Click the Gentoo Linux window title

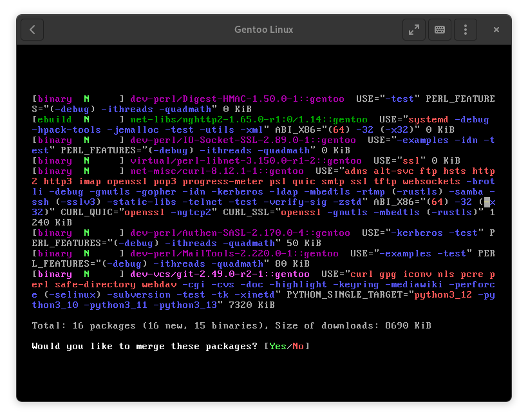coord(263,30)
